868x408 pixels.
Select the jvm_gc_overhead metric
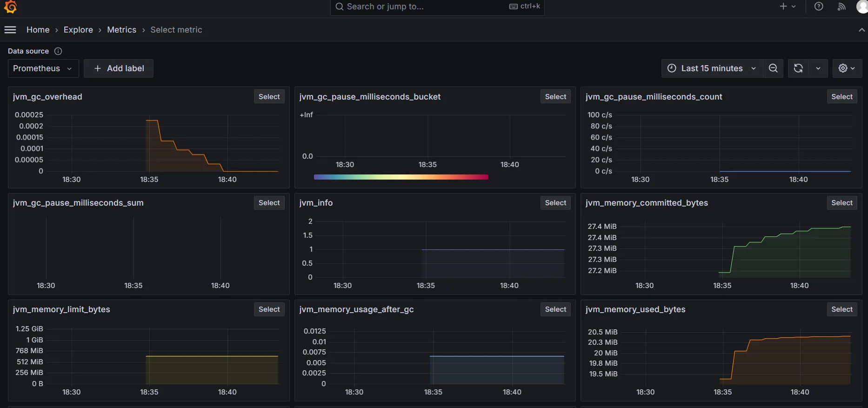pos(269,97)
